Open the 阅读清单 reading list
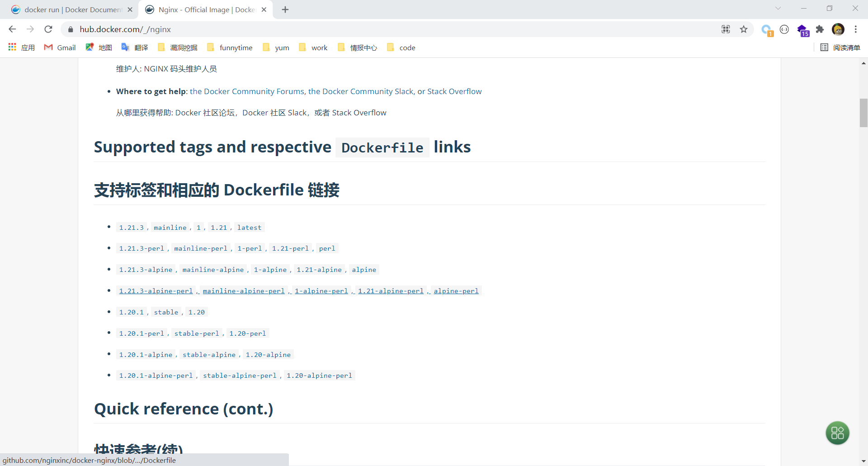 click(x=840, y=48)
